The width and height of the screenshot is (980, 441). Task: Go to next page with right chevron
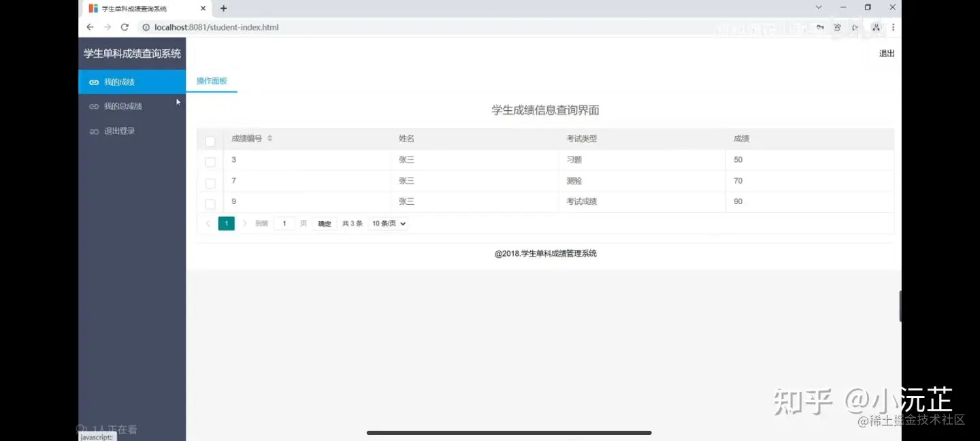tap(244, 223)
